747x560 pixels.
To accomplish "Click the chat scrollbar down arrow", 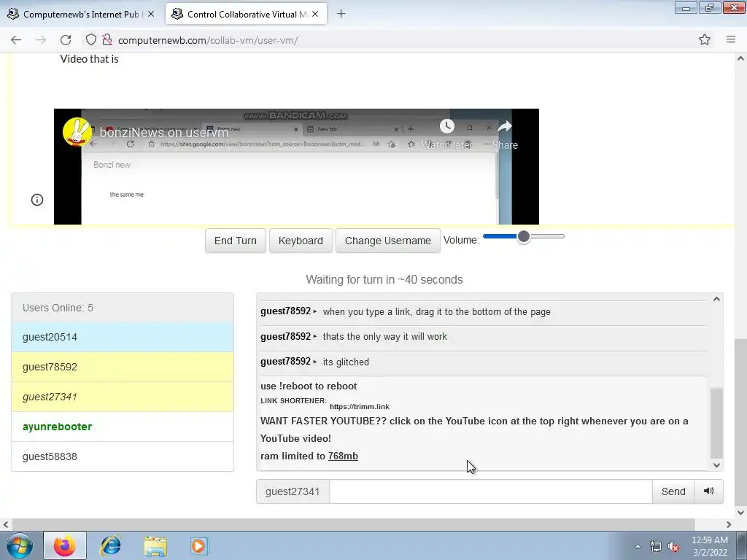I will [716, 465].
